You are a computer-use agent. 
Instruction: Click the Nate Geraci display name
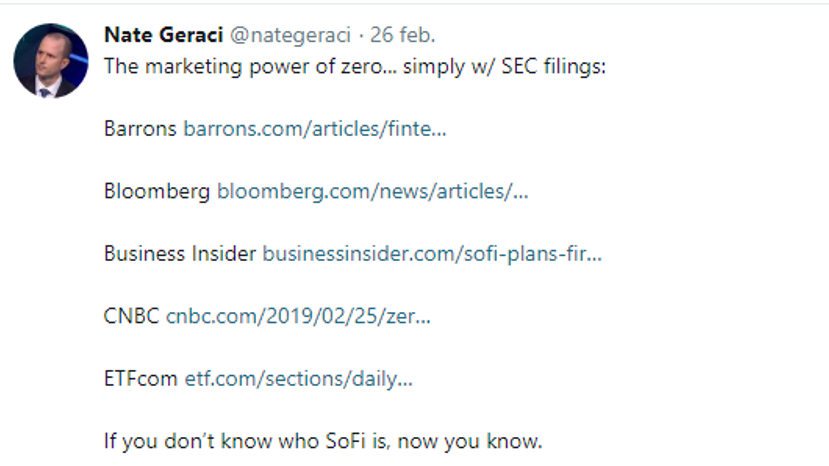click(163, 35)
